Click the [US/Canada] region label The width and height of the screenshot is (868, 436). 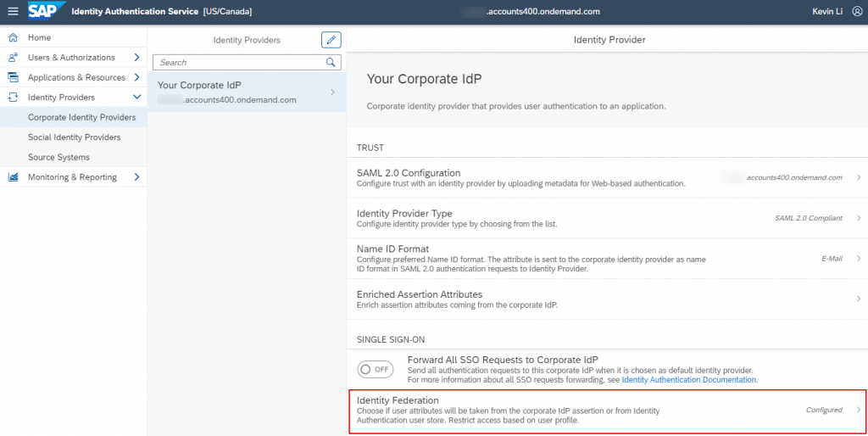tap(227, 12)
